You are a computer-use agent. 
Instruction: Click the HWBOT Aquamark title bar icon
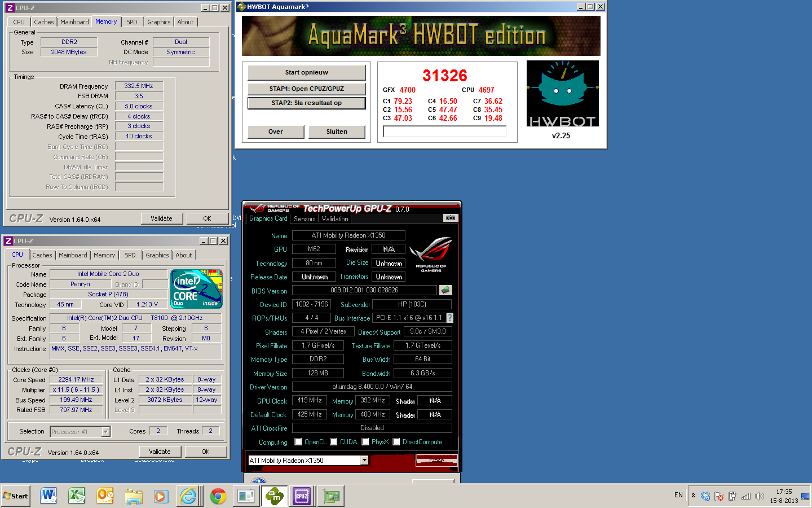click(x=241, y=7)
